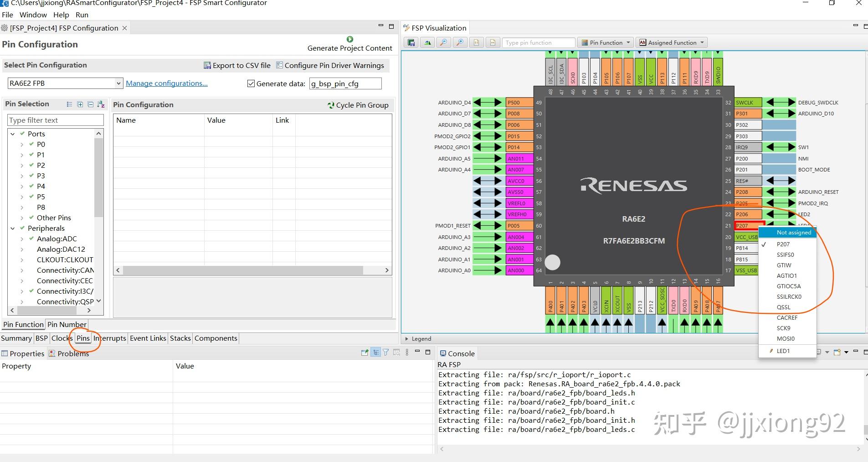Click the Manage configurations link
This screenshot has height=462, width=868.
pyautogui.click(x=166, y=83)
